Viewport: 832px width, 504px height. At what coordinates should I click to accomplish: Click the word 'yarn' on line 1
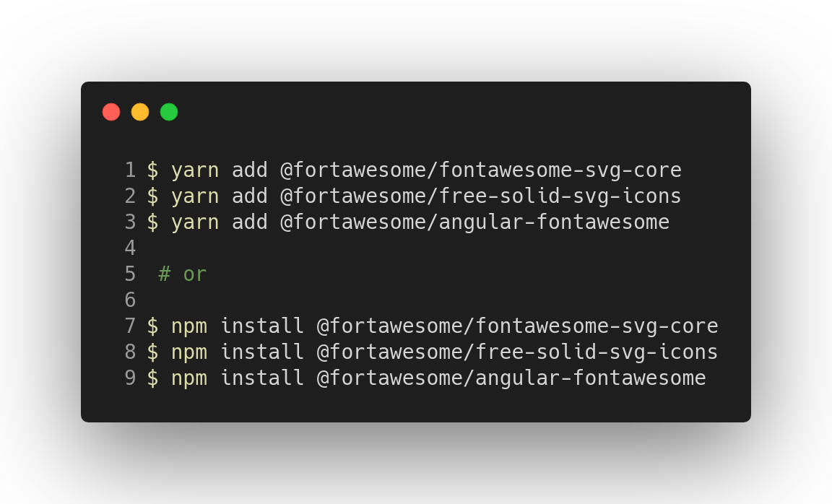pos(195,170)
